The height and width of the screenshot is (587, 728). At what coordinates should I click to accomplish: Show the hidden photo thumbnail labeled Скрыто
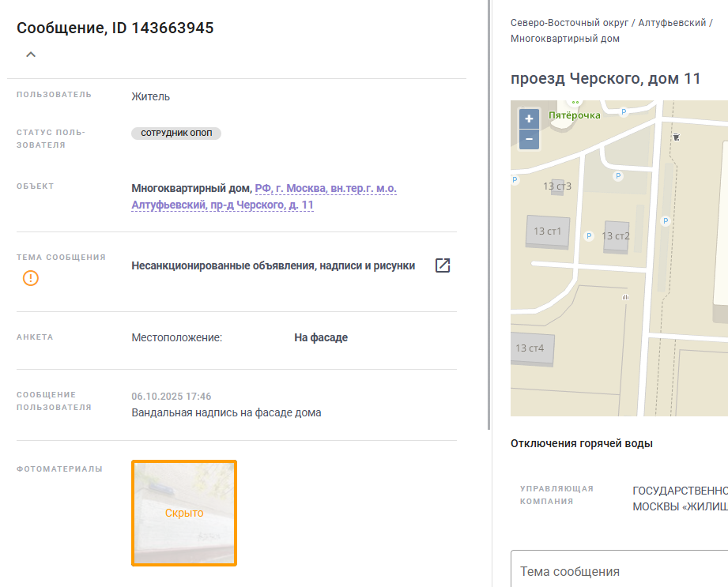[184, 513]
